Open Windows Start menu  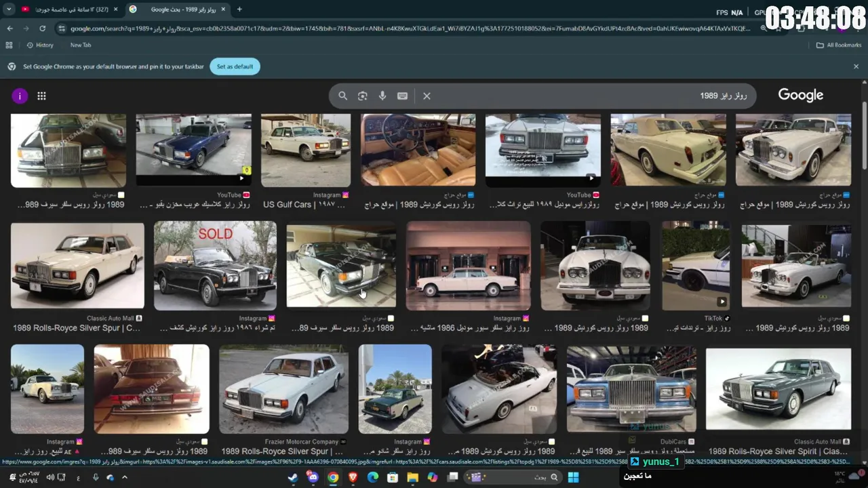coord(573,477)
